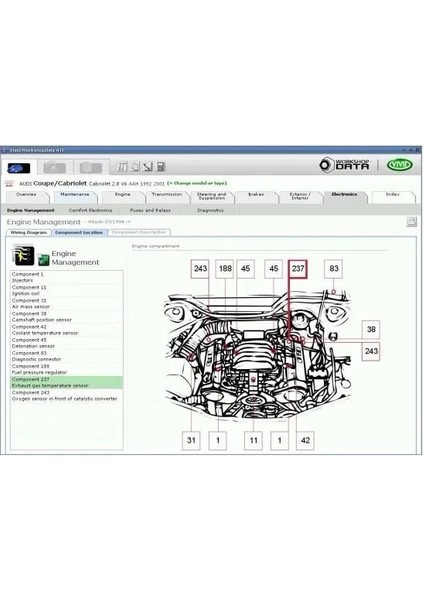Screen dimensions: 424x600
Task: Click the save/print icon beside Engine Management
Action: click(x=411, y=222)
